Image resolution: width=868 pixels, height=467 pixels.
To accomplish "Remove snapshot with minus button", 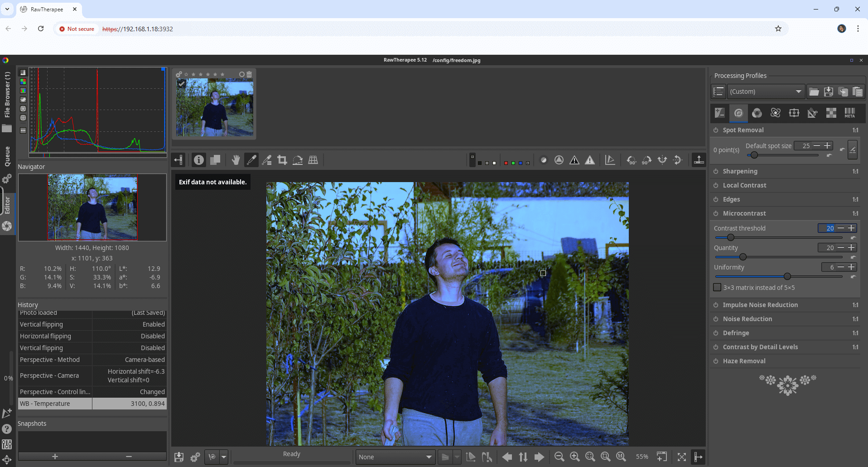I will [x=129, y=456].
